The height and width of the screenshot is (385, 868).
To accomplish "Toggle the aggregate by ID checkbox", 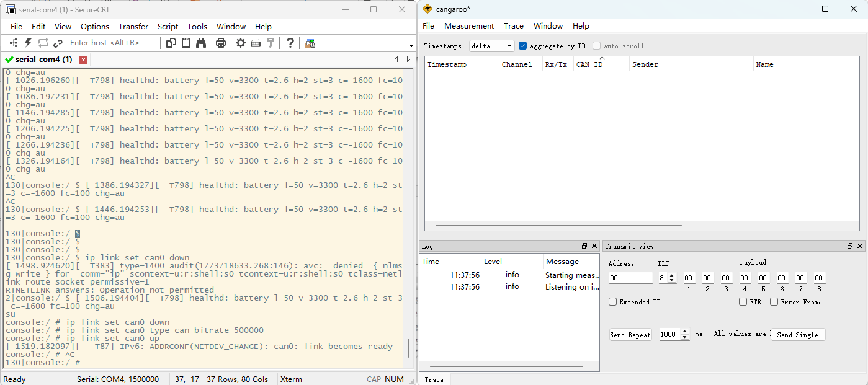I will point(522,46).
